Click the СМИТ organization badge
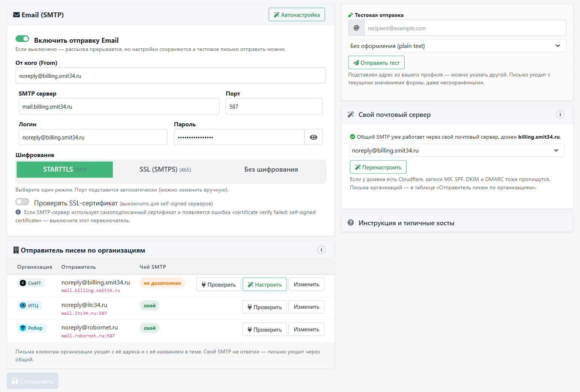 pos(31,283)
